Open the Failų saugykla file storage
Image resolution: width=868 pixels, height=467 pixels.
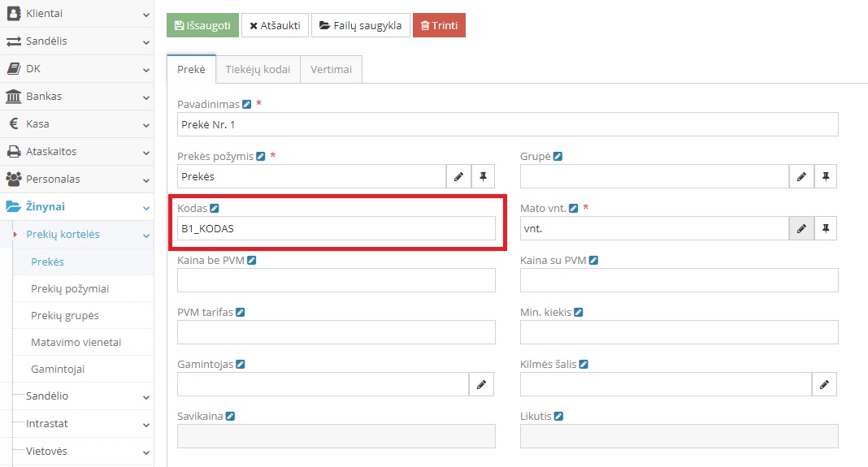(x=360, y=26)
